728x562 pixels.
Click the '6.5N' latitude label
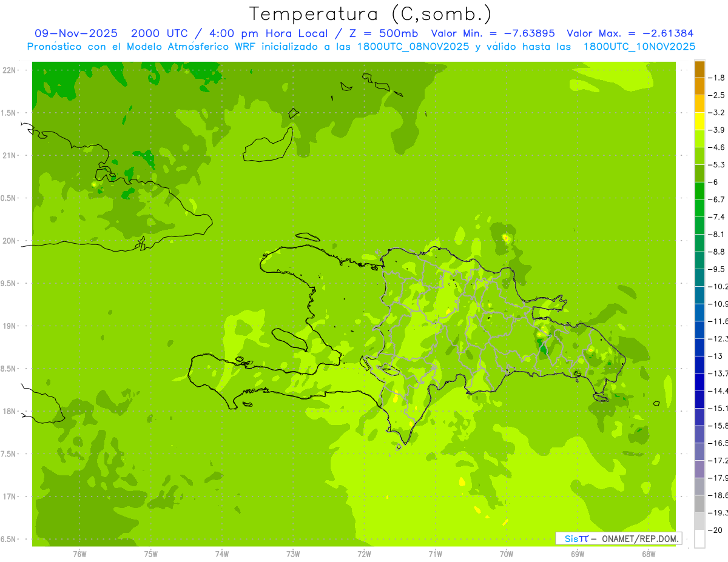(x=8, y=540)
